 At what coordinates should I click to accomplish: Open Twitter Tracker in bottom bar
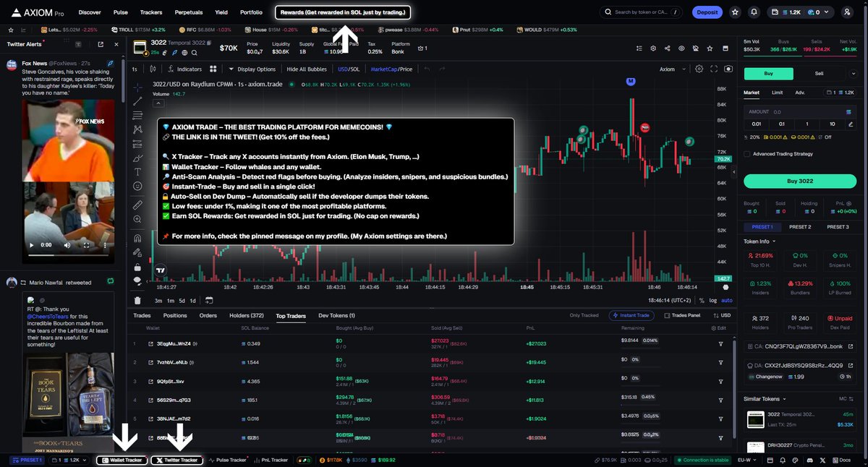(x=177, y=460)
